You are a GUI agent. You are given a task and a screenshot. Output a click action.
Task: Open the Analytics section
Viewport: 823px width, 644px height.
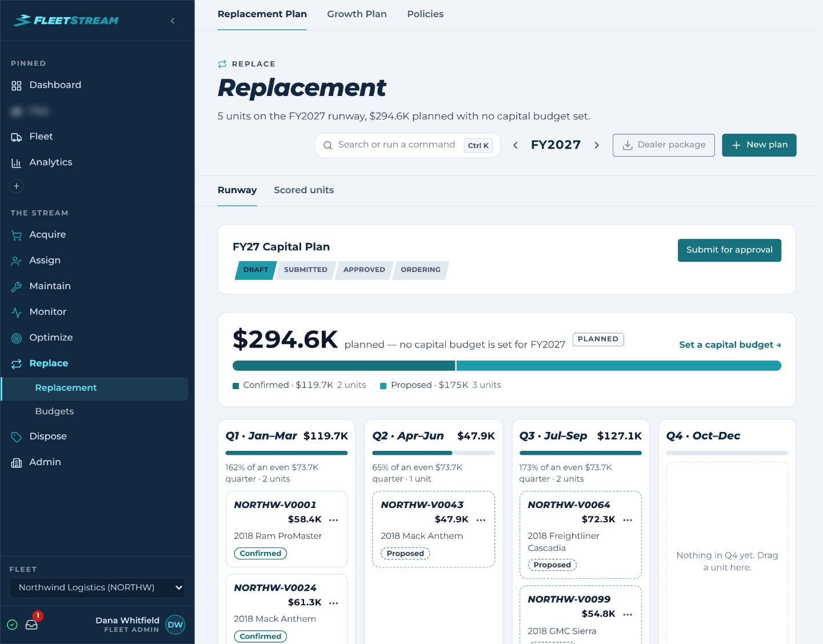click(97, 162)
